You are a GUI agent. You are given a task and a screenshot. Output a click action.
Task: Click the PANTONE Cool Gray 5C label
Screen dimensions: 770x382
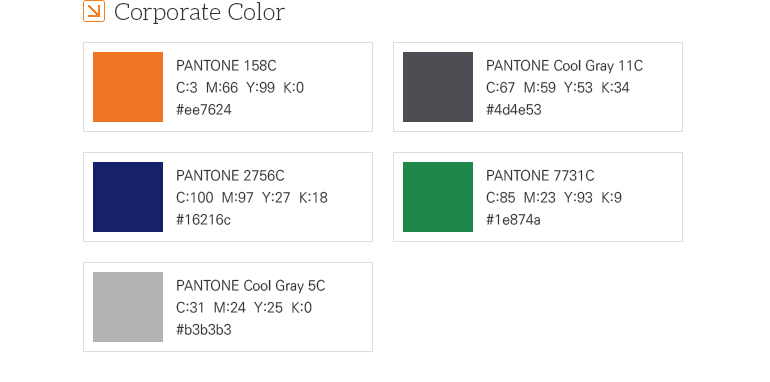250,286
